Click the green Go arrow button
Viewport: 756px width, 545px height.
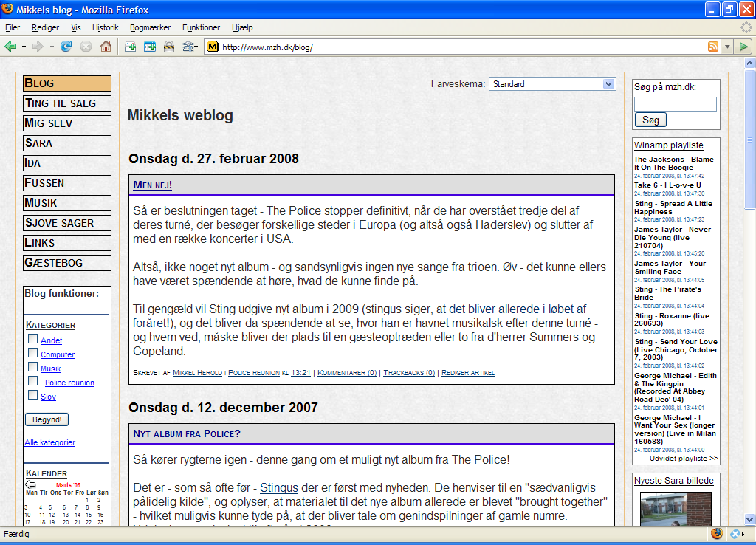coord(743,47)
